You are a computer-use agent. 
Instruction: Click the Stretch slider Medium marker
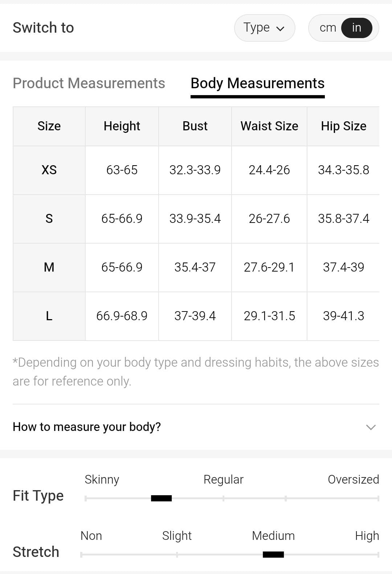click(273, 554)
